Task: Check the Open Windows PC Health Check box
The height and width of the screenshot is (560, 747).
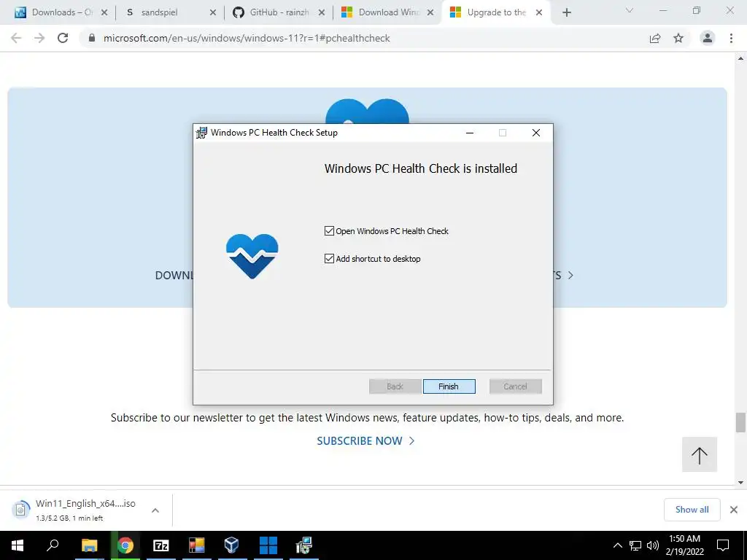Action: coord(329,231)
